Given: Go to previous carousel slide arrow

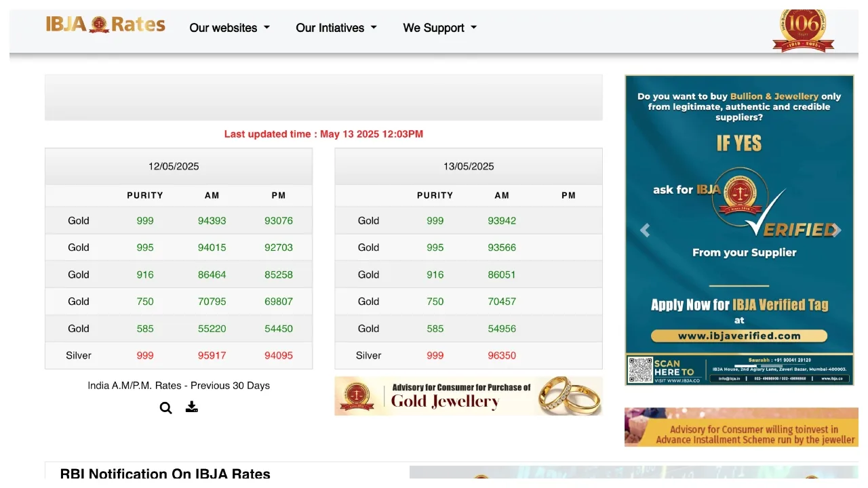Looking at the screenshot, I should tap(645, 230).
